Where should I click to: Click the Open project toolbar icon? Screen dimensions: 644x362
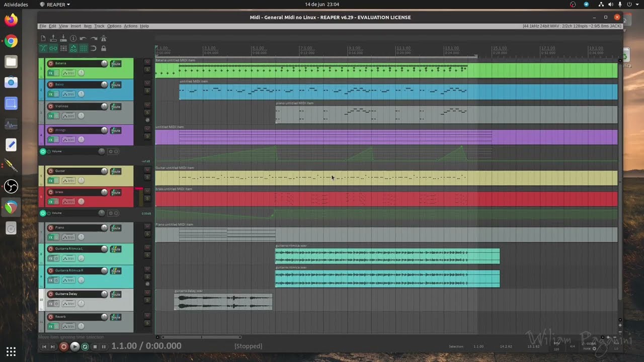pos(53,38)
